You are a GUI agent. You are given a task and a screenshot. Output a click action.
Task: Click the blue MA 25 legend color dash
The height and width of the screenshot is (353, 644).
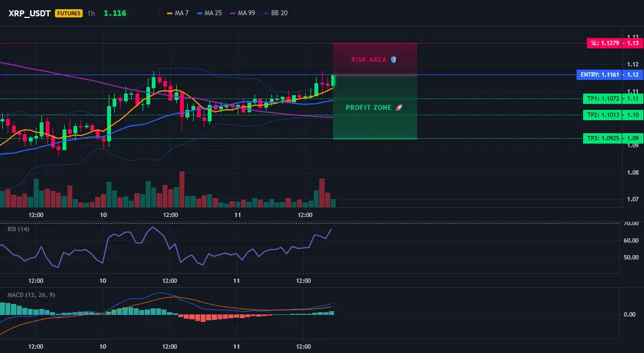coord(200,13)
